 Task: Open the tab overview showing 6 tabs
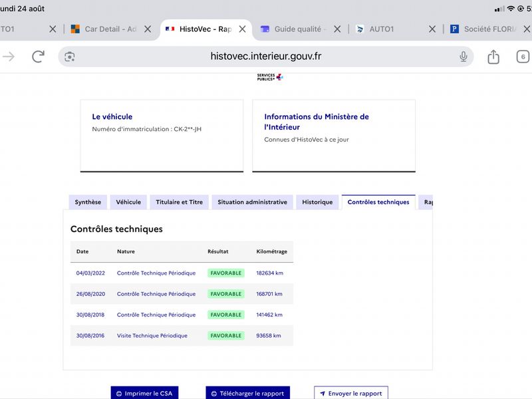(523, 57)
